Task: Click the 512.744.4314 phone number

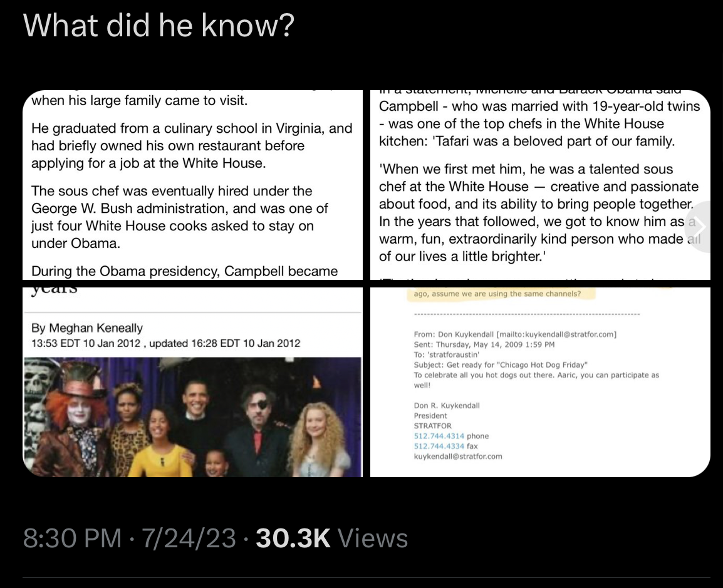Action: point(439,436)
